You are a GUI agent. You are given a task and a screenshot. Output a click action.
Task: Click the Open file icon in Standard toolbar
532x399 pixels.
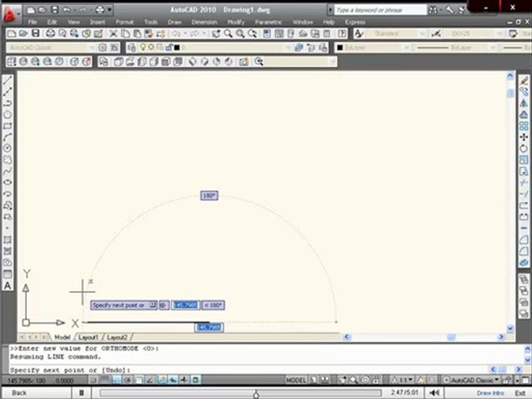(x=24, y=34)
